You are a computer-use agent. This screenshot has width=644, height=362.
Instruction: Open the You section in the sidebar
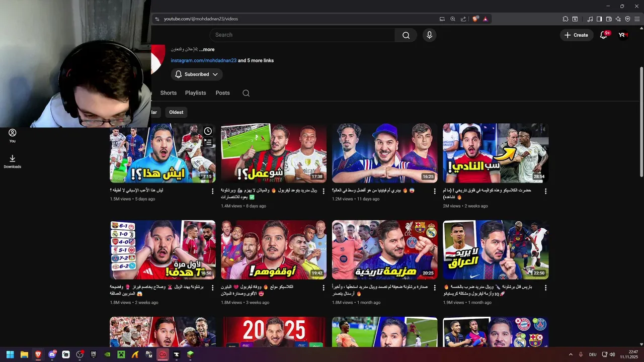click(13, 136)
